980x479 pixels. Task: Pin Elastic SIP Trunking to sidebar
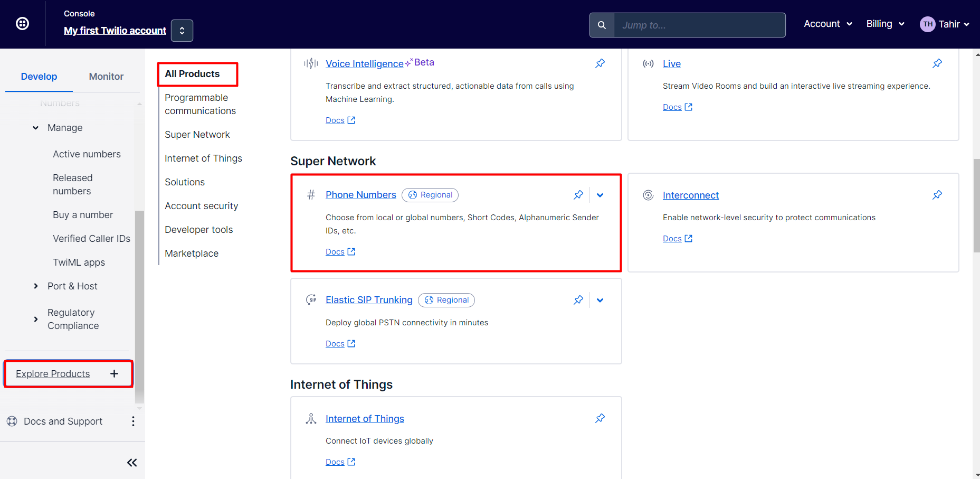(578, 300)
